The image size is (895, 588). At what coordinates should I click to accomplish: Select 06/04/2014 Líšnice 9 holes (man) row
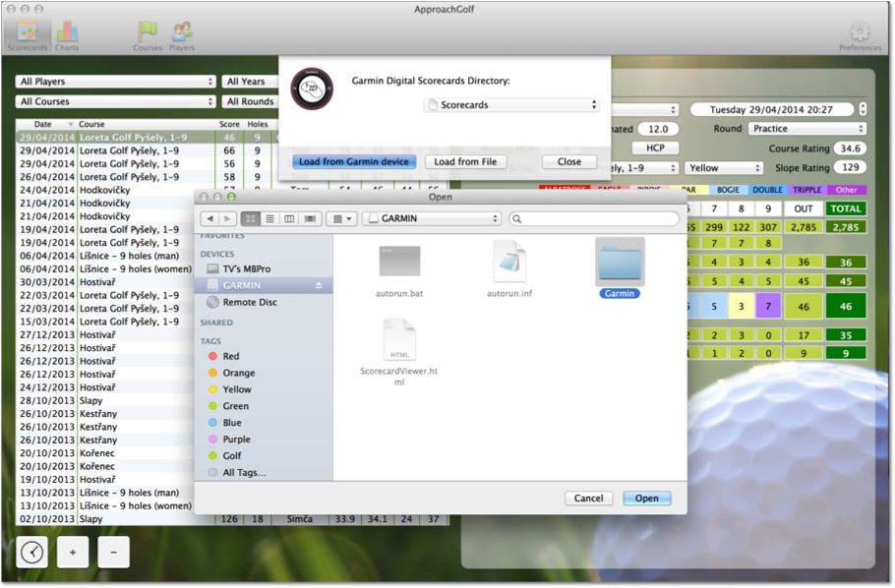pyautogui.click(x=105, y=256)
